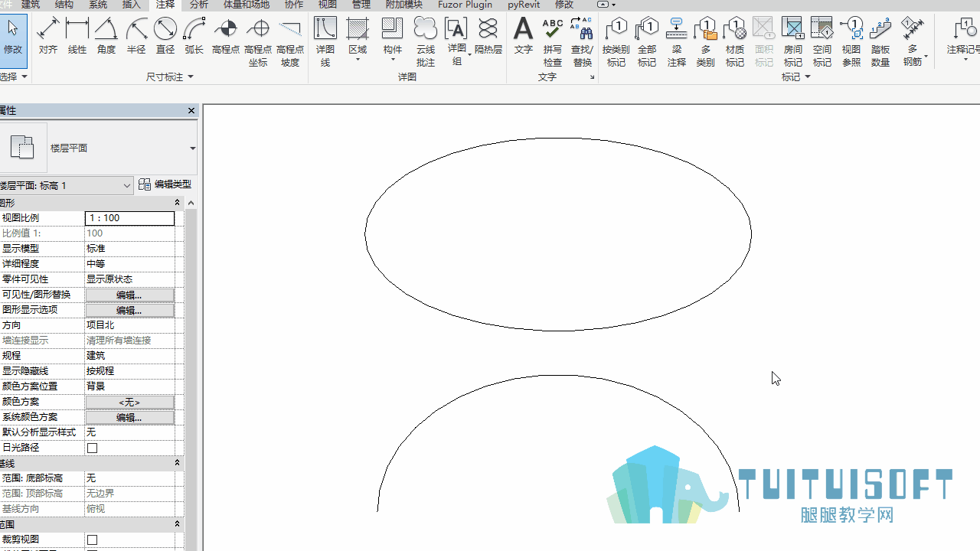
Task: Select the 线性 linear dimension tool
Action: 77,36
